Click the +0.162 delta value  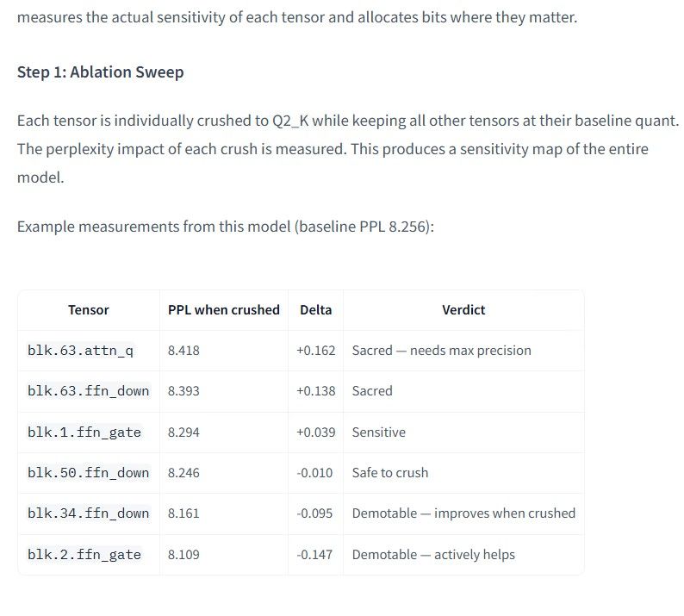point(316,351)
